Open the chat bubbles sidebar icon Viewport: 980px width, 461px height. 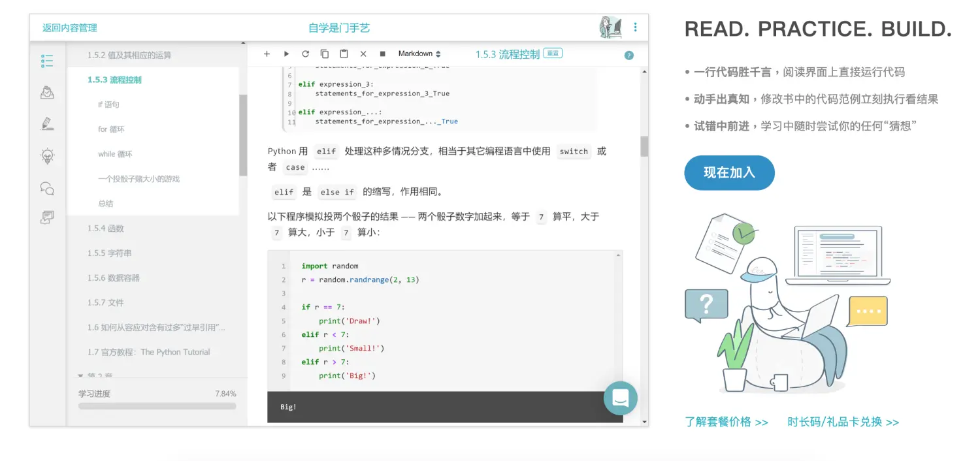click(x=47, y=188)
